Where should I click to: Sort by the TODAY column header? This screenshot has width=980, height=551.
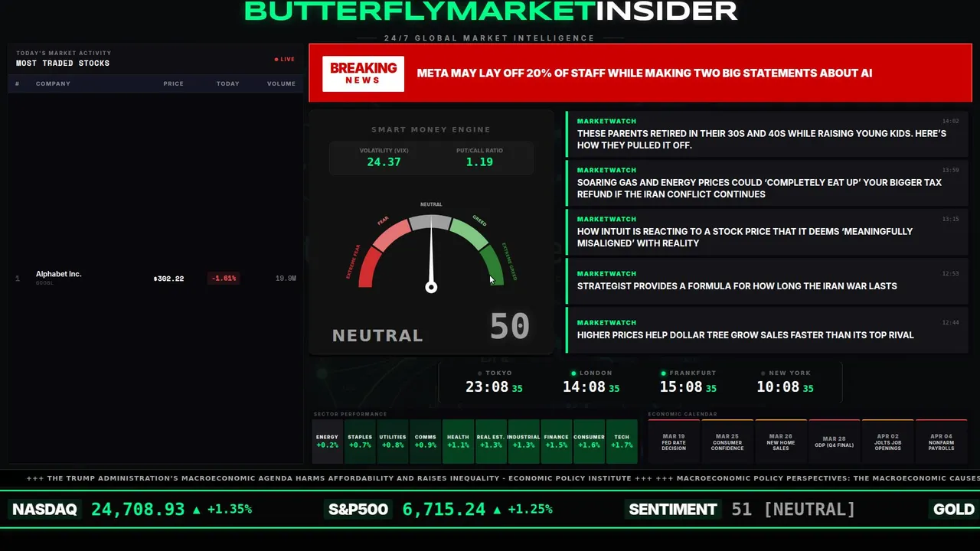point(227,83)
